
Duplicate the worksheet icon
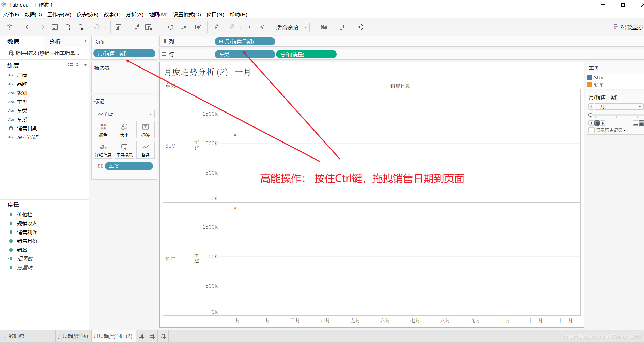coord(136,27)
